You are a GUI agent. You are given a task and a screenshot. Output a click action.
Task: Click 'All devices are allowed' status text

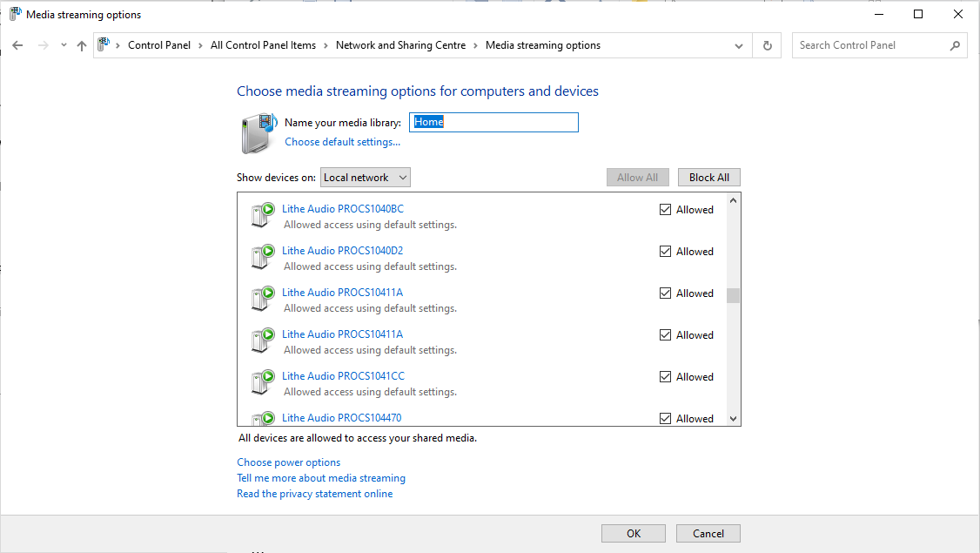pos(358,438)
